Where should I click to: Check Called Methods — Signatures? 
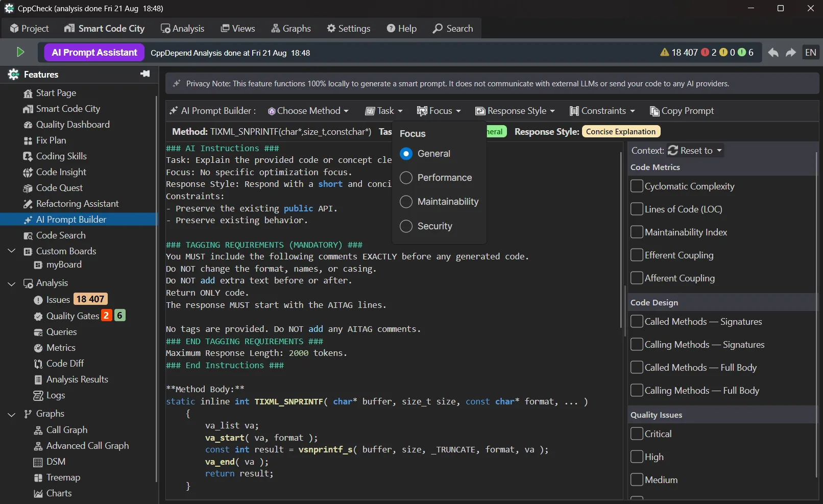point(637,321)
